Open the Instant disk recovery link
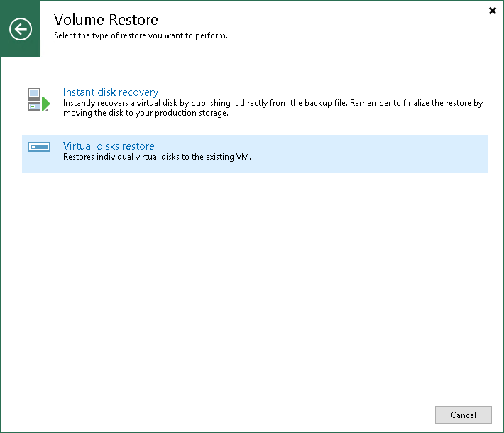 pyautogui.click(x=111, y=92)
